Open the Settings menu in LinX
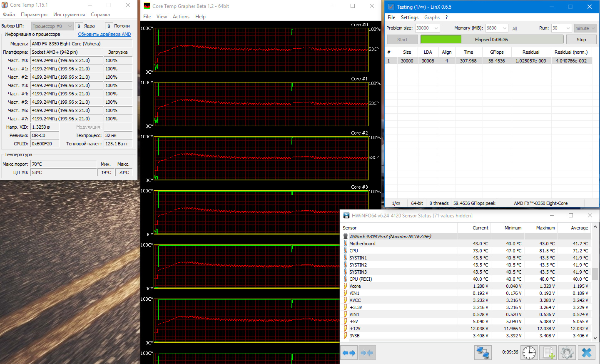The width and height of the screenshot is (600, 364). (x=410, y=17)
